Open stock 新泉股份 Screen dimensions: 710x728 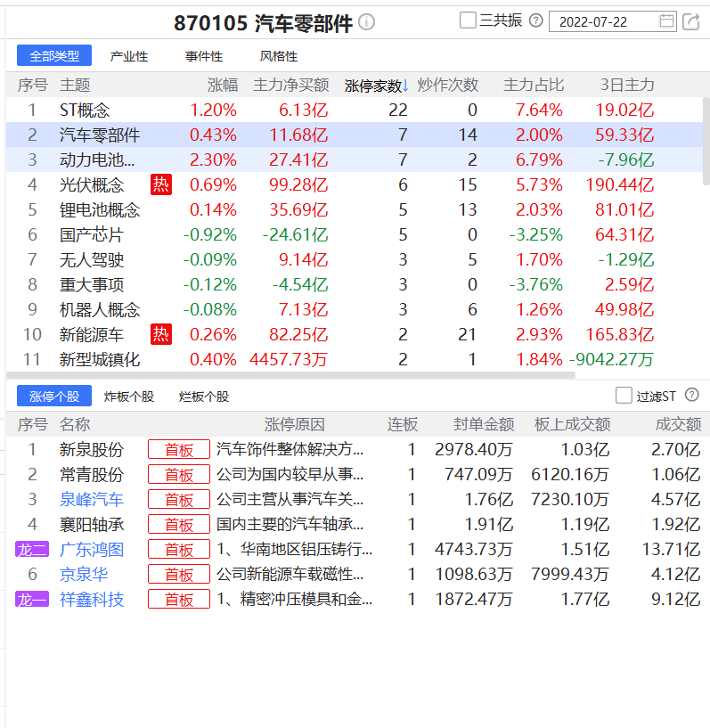(x=92, y=449)
